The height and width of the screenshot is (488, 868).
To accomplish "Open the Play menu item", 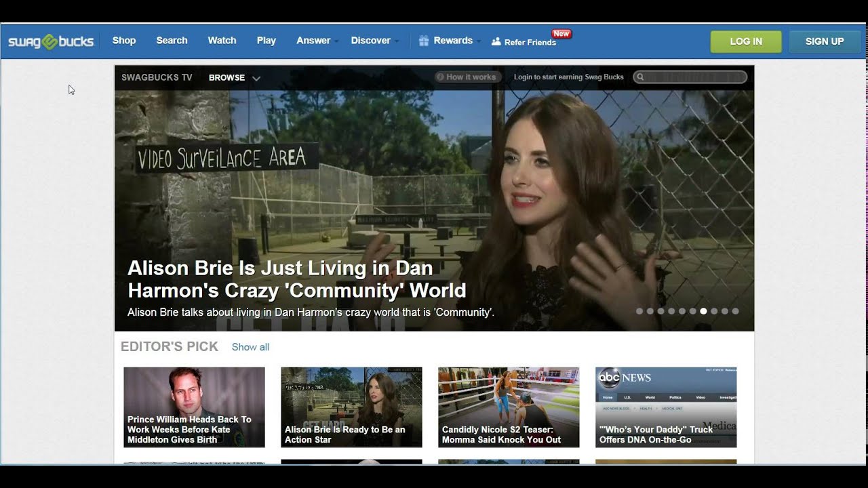I will [267, 41].
